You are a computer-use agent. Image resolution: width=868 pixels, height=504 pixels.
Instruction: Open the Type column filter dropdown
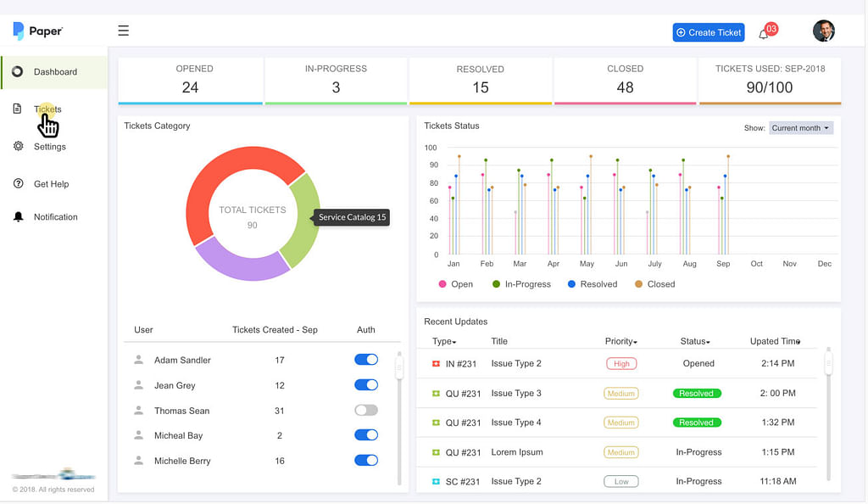444,341
